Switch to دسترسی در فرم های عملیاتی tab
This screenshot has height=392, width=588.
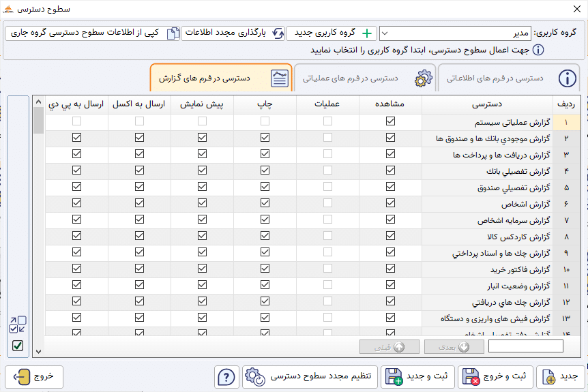pos(365,78)
